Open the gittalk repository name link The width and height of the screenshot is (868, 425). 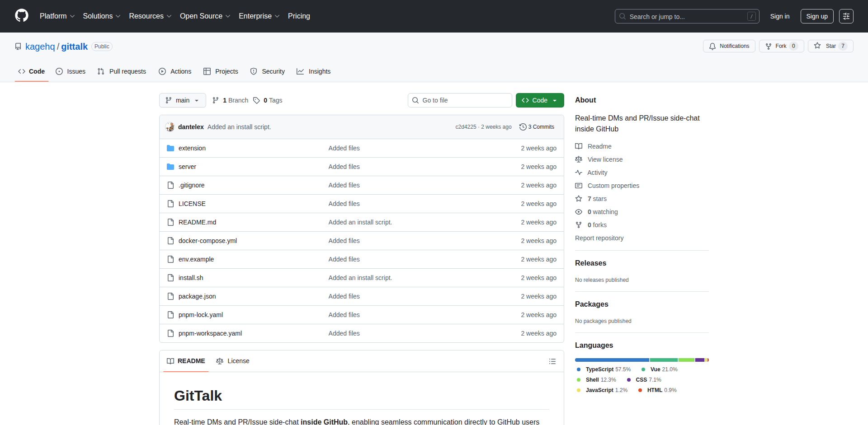tap(75, 47)
